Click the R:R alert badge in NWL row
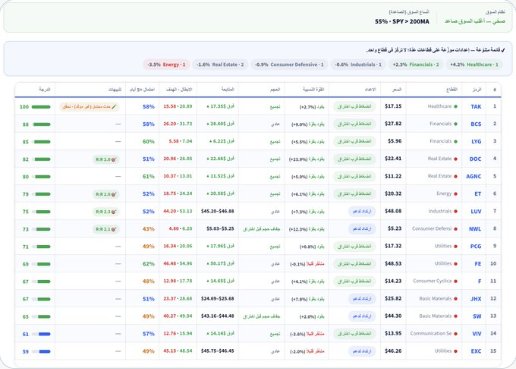Viewport: 516px width, 369px height. tap(106, 229)
